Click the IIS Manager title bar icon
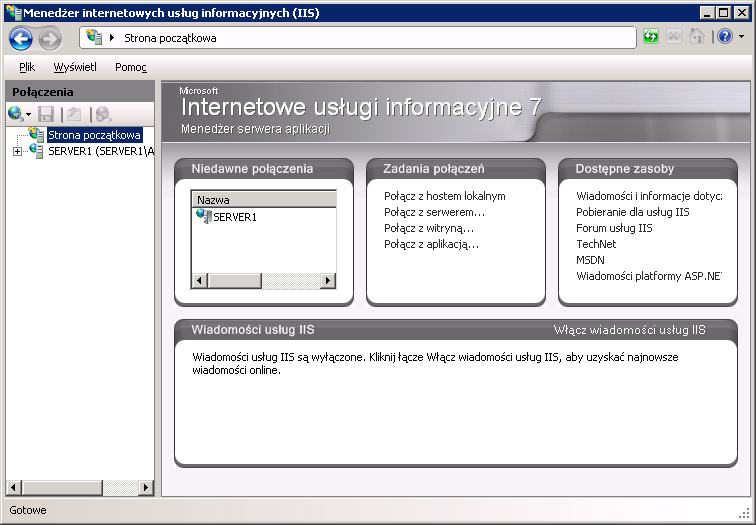 coord(14,12)
